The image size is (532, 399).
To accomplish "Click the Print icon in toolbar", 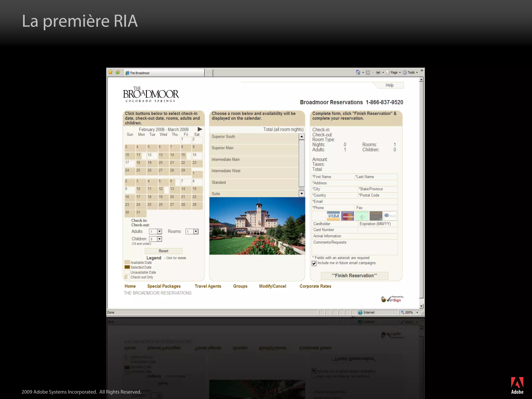I will point(378,72).
